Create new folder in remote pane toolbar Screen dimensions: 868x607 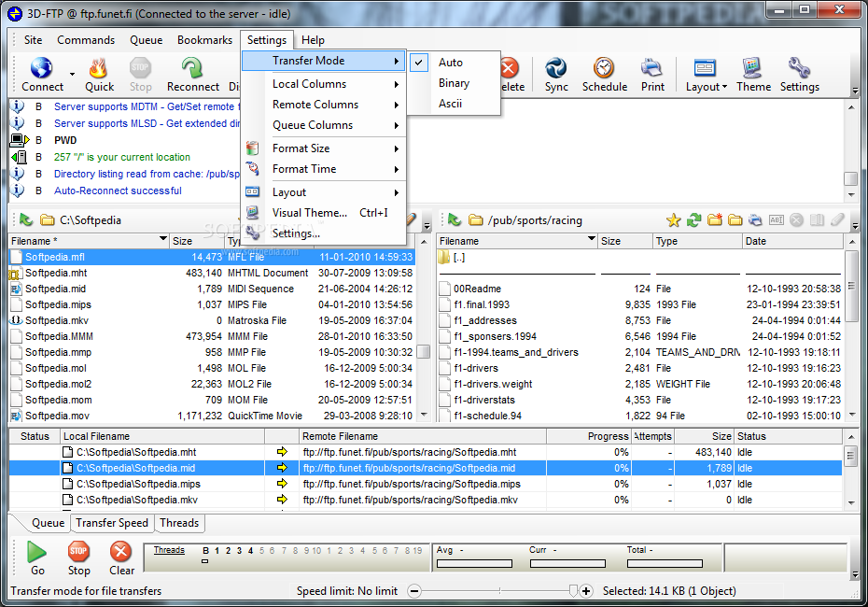(715, 219)
